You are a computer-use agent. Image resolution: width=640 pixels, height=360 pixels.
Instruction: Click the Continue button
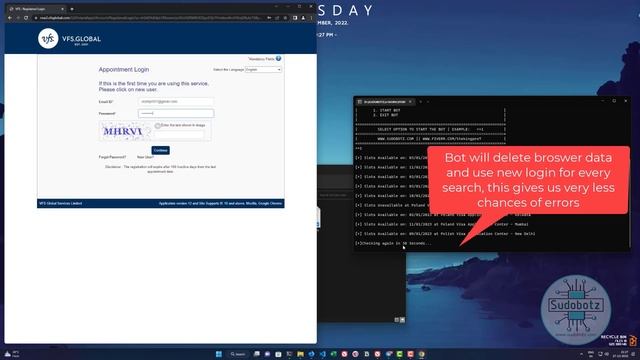pos(160,150)
